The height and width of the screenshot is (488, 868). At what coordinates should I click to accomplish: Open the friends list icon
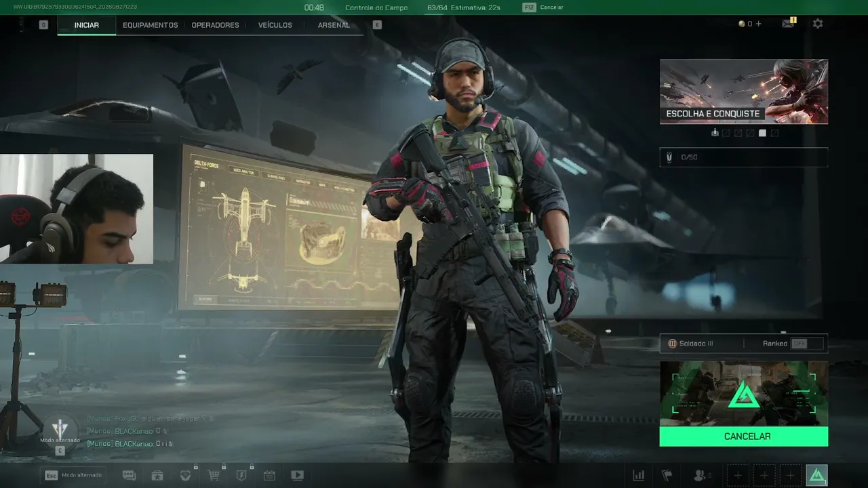[702, 476]
